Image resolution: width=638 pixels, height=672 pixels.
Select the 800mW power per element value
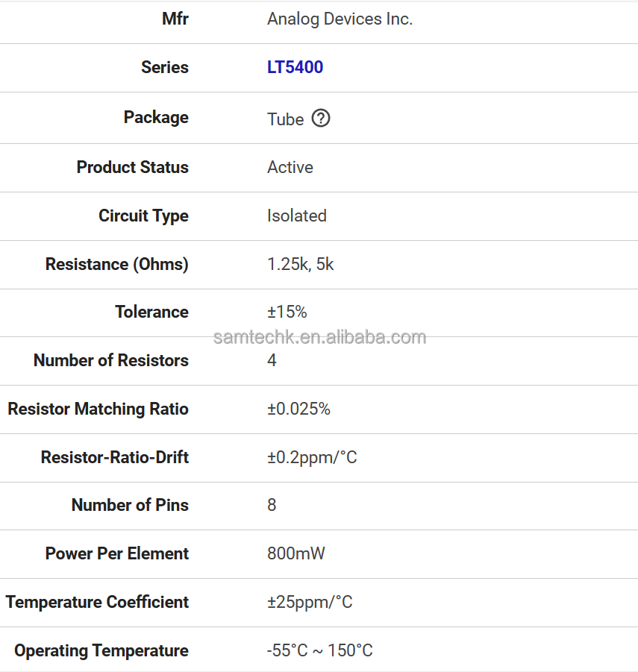click(x=295, y=553)
